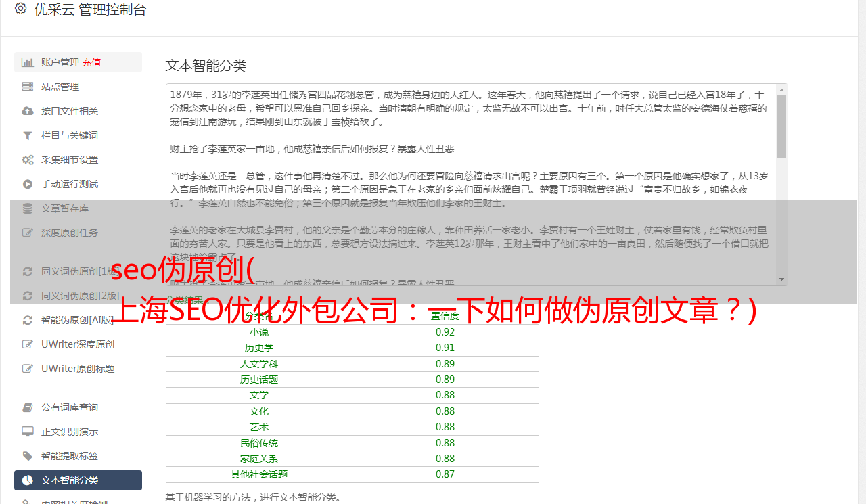Click the cloud upload icon for 接口文件相关
The image size is (866, 504).
28,111
